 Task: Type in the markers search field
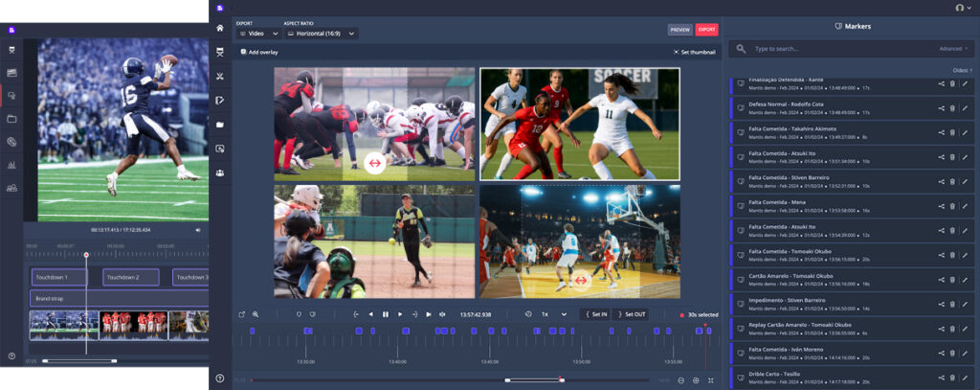pos(833,48)
